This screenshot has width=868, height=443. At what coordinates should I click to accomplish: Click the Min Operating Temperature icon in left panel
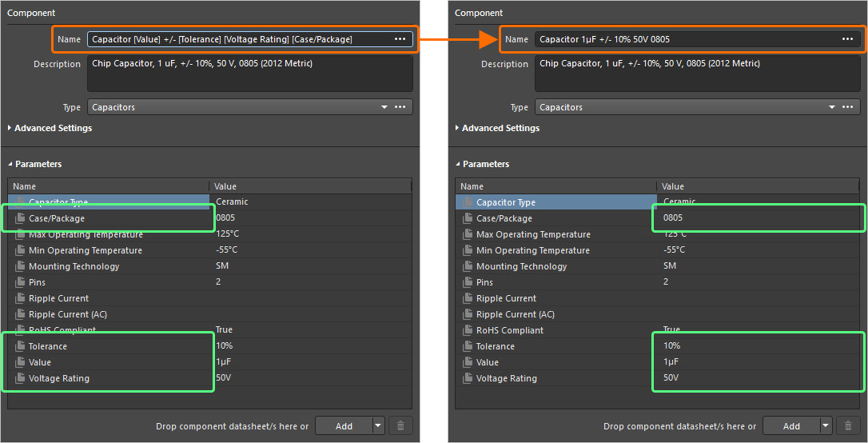tap(20, 250)
